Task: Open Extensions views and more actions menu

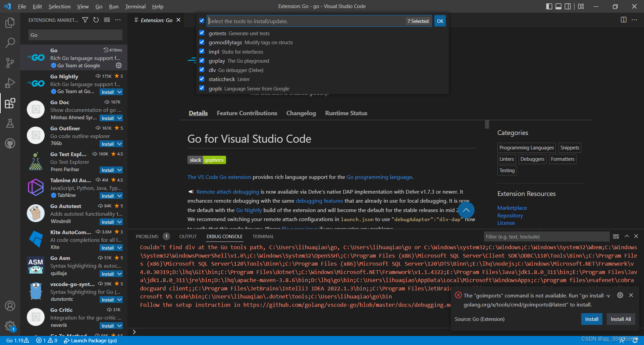Action: coord(118,20)
